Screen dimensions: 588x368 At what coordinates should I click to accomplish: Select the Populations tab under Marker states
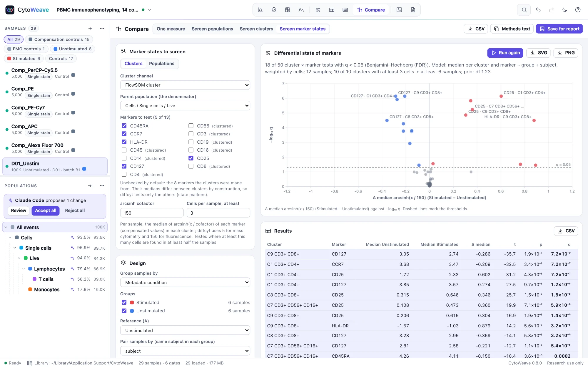coord(162,64)
